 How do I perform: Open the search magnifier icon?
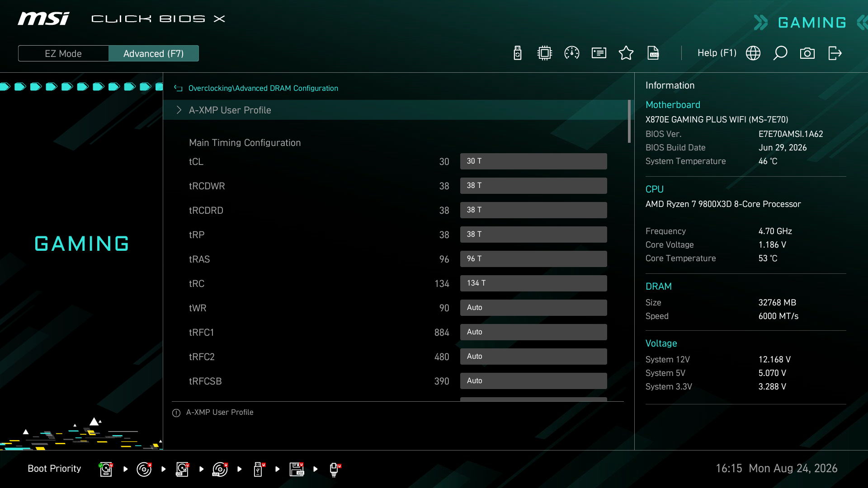click(780, 53)
